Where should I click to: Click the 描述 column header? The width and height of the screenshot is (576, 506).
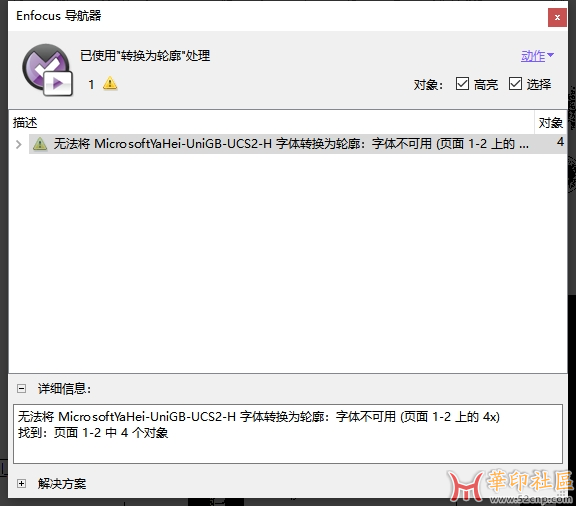(x=25, y=122)
